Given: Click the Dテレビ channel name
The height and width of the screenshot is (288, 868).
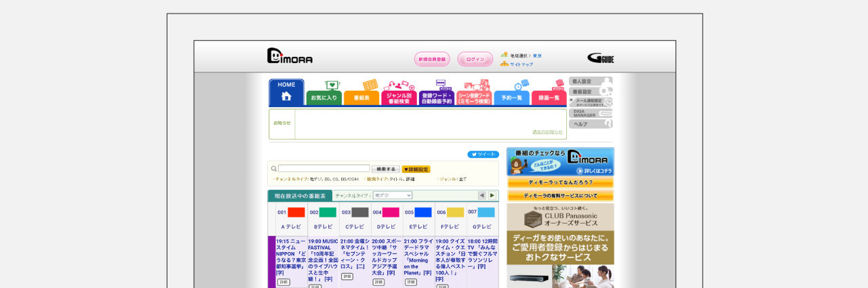Looking at the screenshot, I should (x=387, y=227).
